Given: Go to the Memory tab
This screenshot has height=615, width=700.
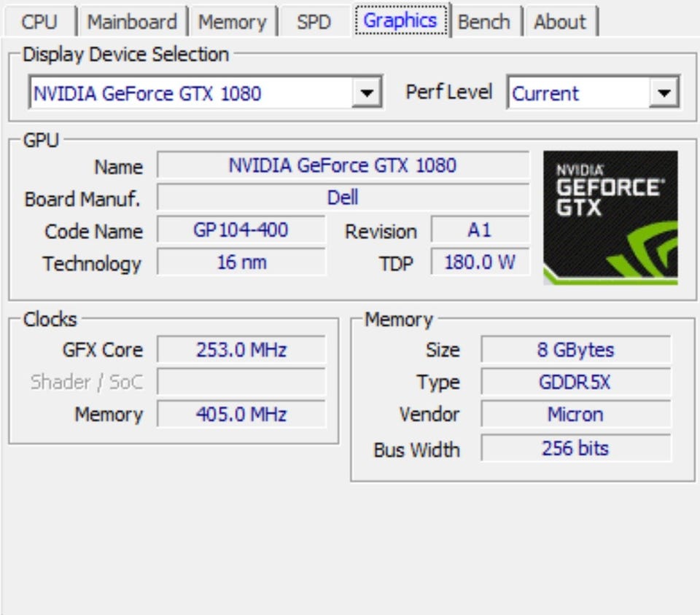Looking at the screenshot, I should coord(232,22).
